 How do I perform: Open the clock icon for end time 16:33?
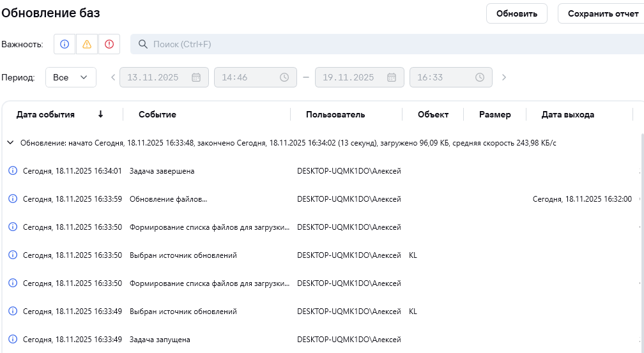[480, 77]
